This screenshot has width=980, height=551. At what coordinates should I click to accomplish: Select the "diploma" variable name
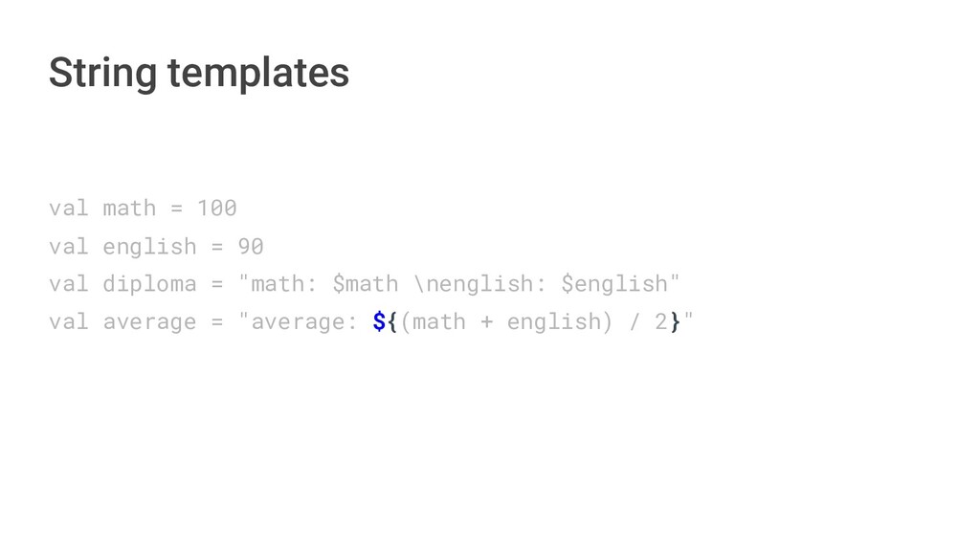[x=149, y=283]
